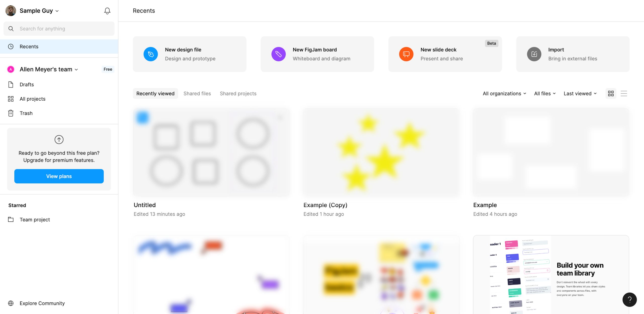This screenshot has width=644, height=314.
Task: Open the Example (Copy) file thumbnail
Action: pos(381,152)
